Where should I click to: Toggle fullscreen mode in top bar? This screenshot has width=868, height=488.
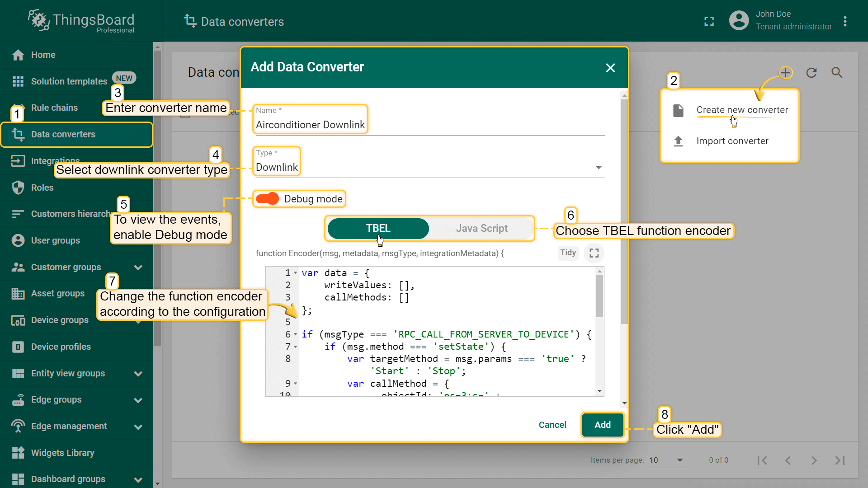(x=709, y=21)
